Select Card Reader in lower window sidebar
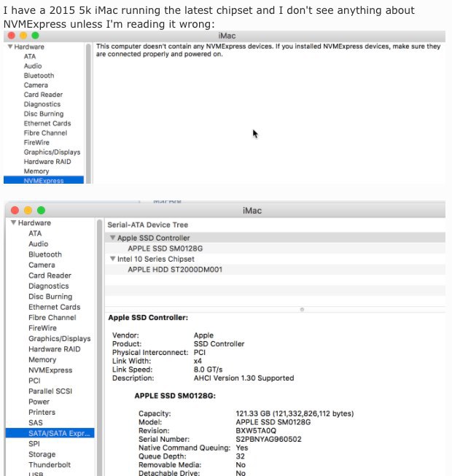The image size is (452, 476). point(50,276)
